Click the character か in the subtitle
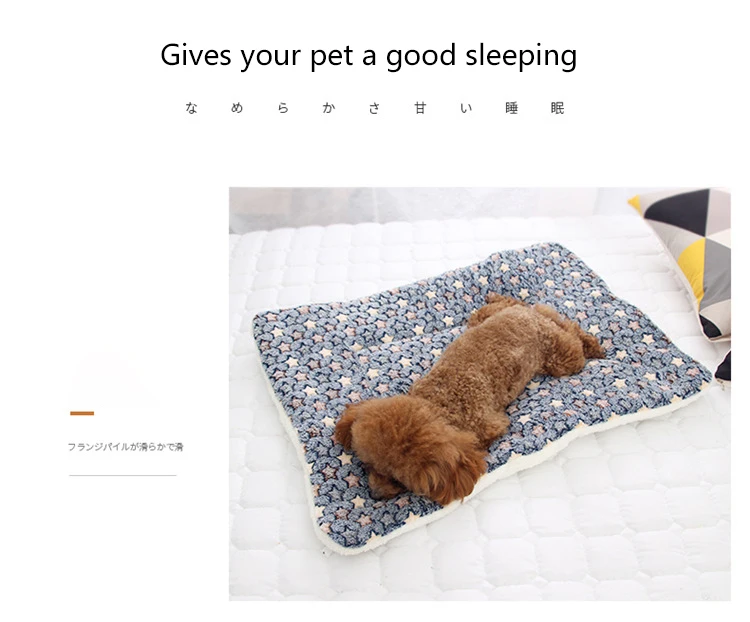Image resolution: width=750 pixels, height=622 pixels. (x=329, y=108)
